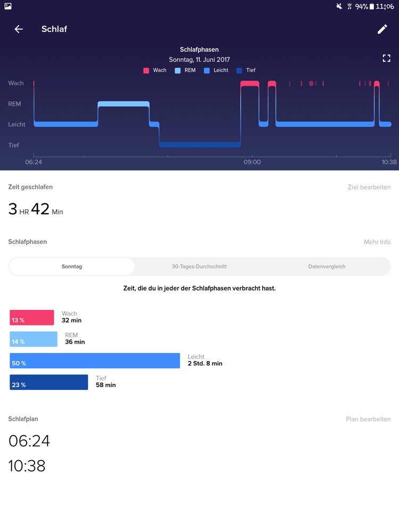Tap the back arrow icon
The height and width of the screenshot is (532, 399).
click(x=19, y=29)
